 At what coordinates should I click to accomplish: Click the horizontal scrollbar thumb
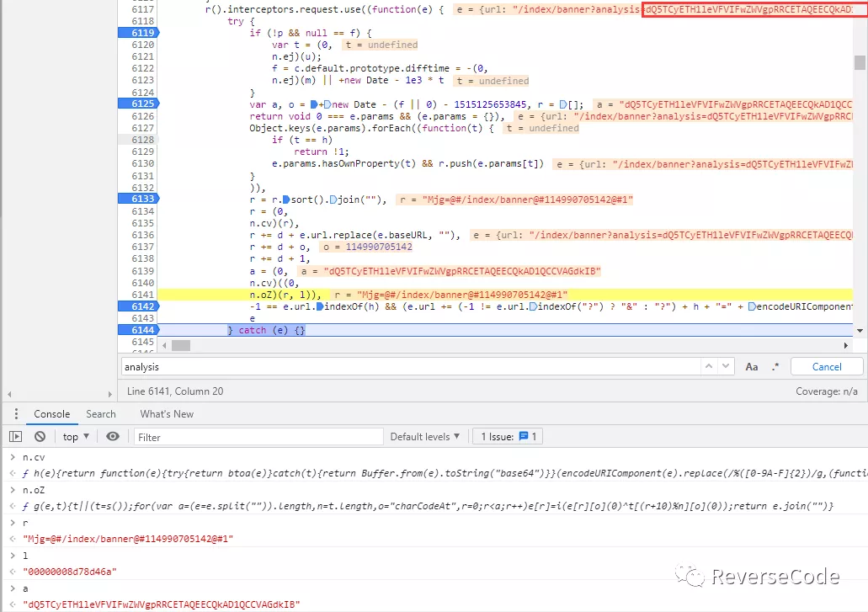pos(181,345)
